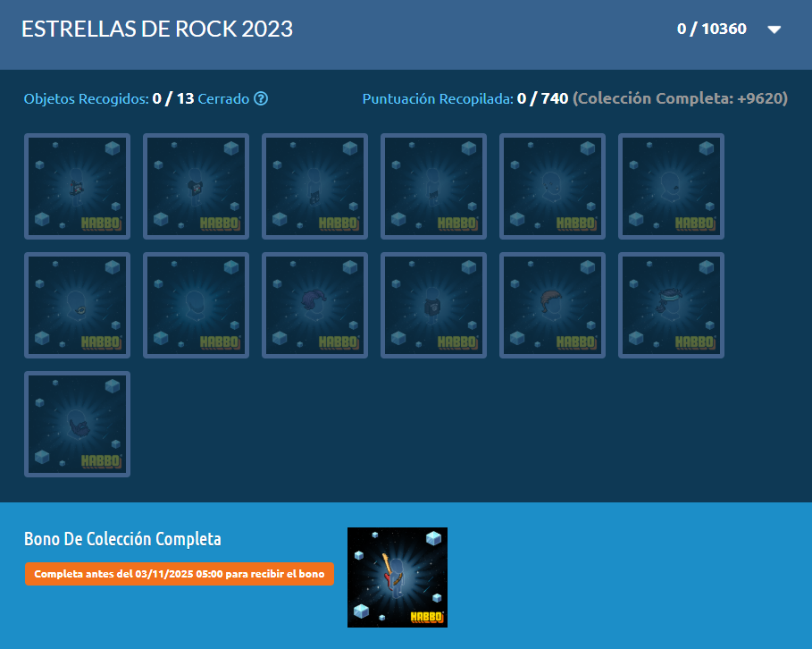
Task: Open the striped headband collectible card
Action: 671,306
